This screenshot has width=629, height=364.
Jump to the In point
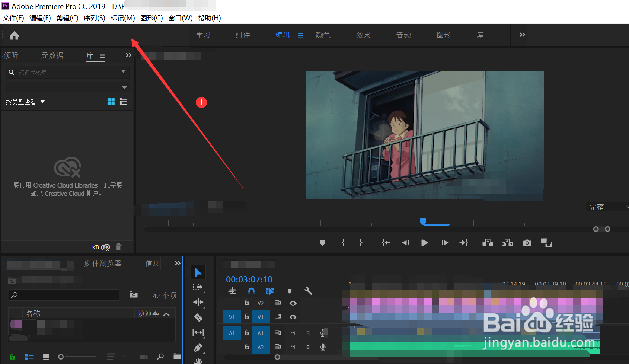pos(386,243)
